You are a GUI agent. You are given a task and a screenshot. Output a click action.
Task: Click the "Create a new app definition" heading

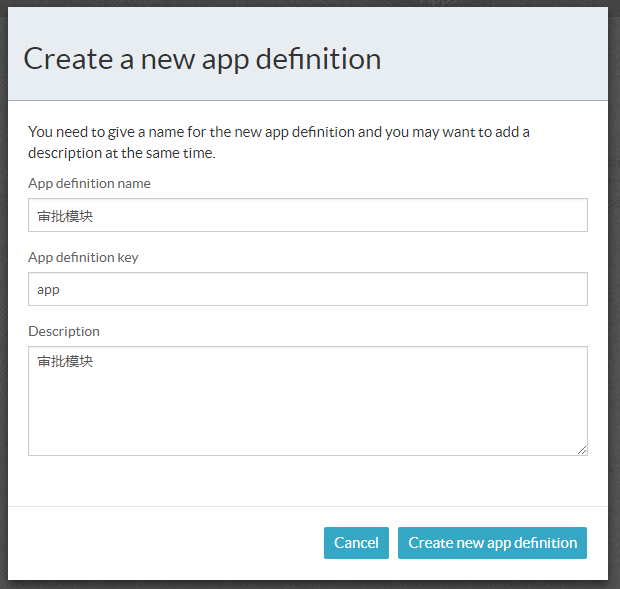202,58
